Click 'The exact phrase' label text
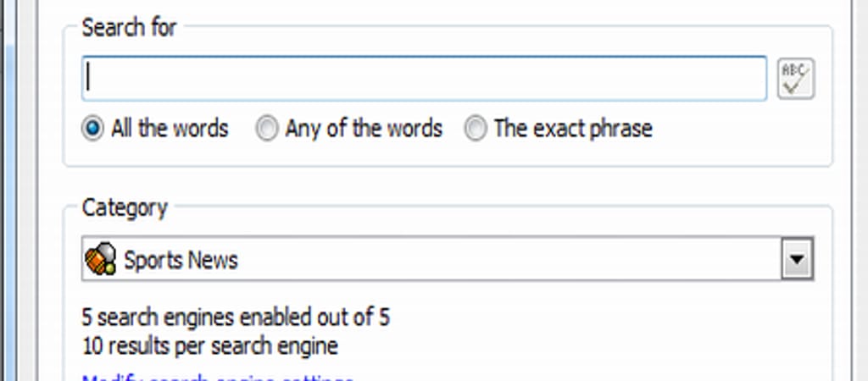Image resolution: width=868 pixels, height=381 pixels. click(573, 129)
